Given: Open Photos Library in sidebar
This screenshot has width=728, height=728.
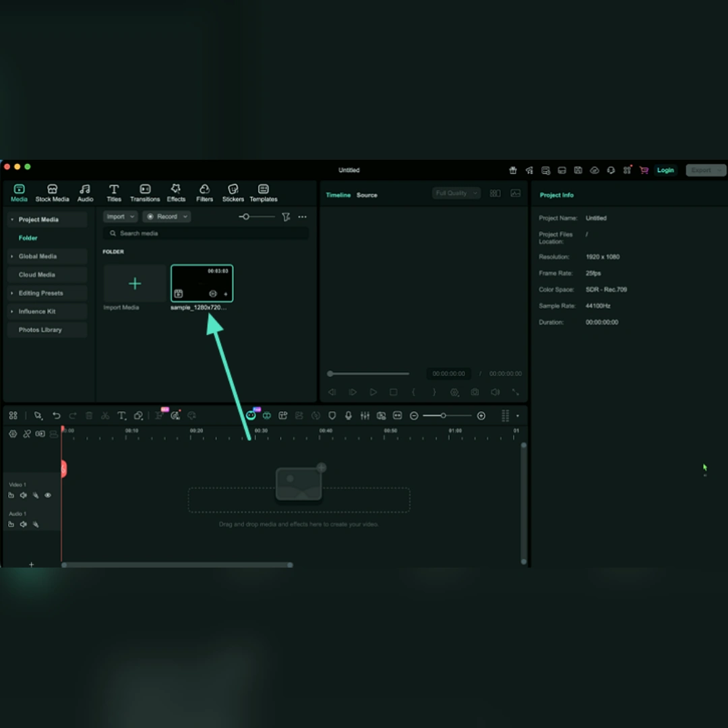Looking at the screenshot, I should 47,330.
